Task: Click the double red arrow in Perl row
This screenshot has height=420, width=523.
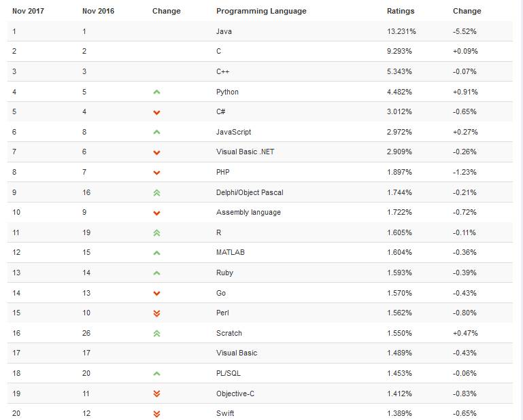Action: tap(156, 313)
